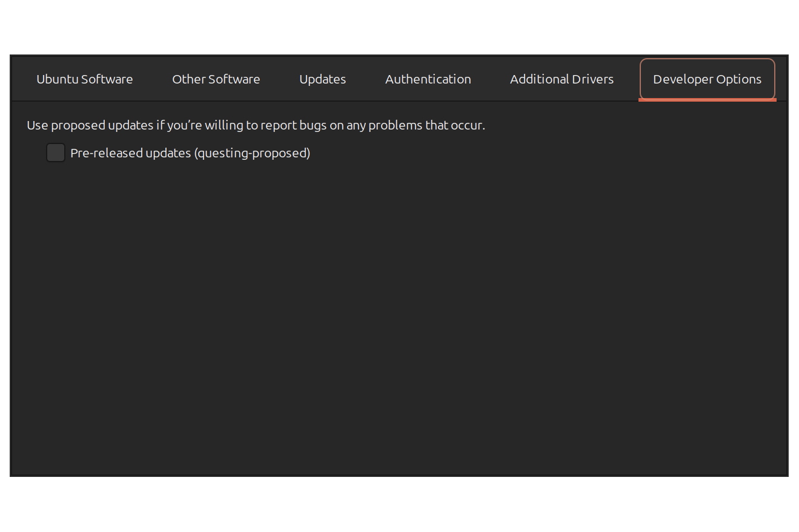Click the 'Use proposed updates' description text

255,125
